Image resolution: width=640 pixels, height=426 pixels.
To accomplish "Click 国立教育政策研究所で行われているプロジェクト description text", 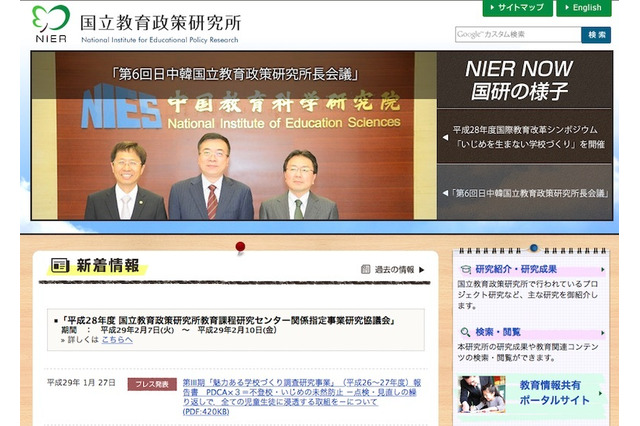I will (527, 294).
